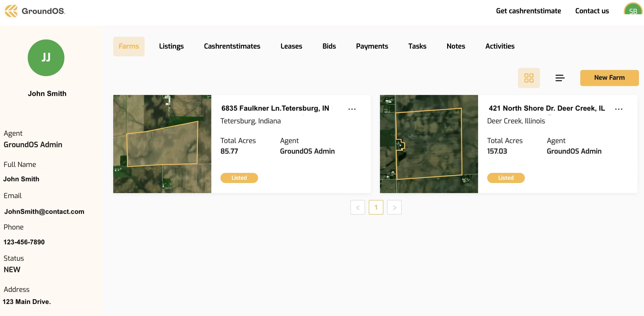Switch to the Cashrentstimates tab
Image resolution: width=644 pixels, height=316 pixels.
tap(232, 46)
